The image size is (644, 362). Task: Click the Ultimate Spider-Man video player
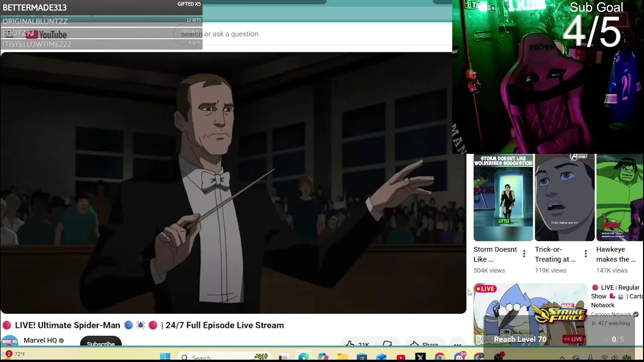(x=233, y=183)
